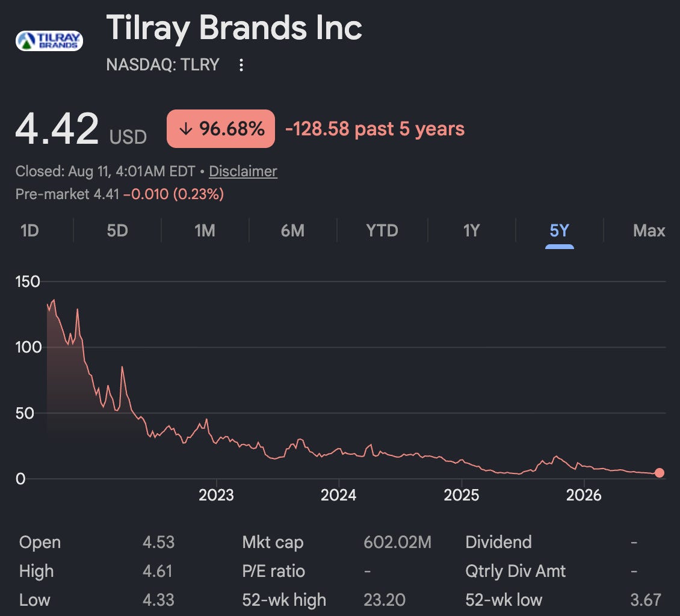
Task: Click the 2023 label on chart axis
Action: [216, 494]
